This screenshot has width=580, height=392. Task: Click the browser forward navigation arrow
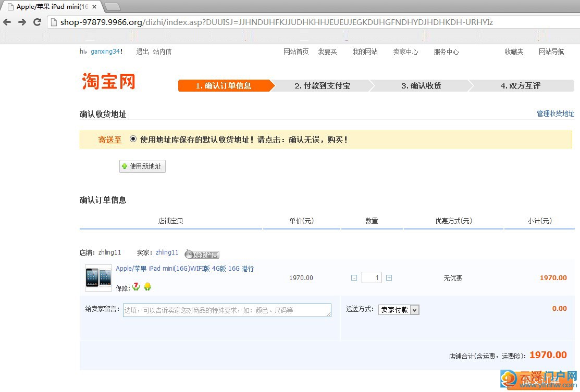click(22, 22)
